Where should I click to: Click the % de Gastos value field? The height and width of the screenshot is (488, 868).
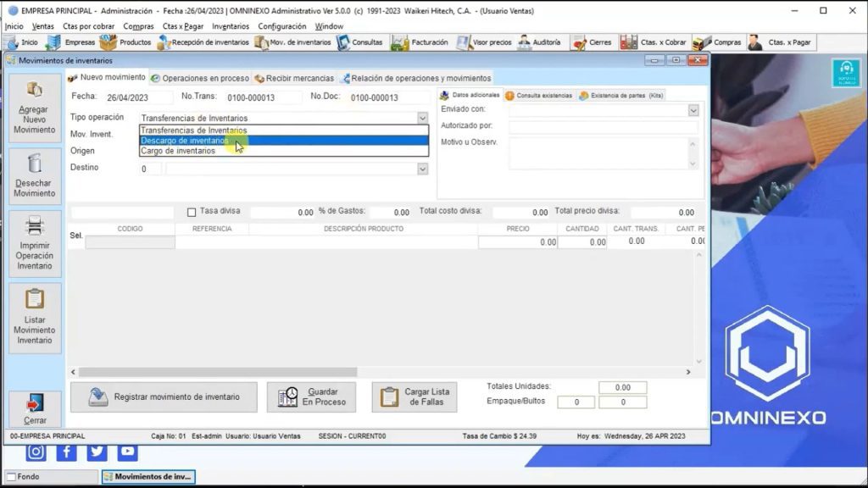click(390, 213)
